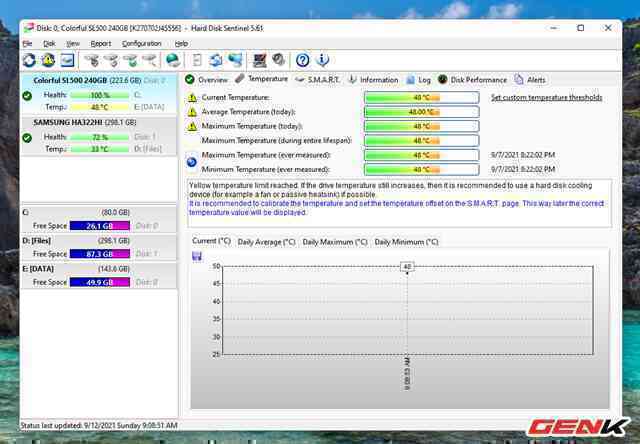Viewport: 640px width, 444px height.
Task: Switch to Daily Maximum (°C) chart tab
Action: 335,242
